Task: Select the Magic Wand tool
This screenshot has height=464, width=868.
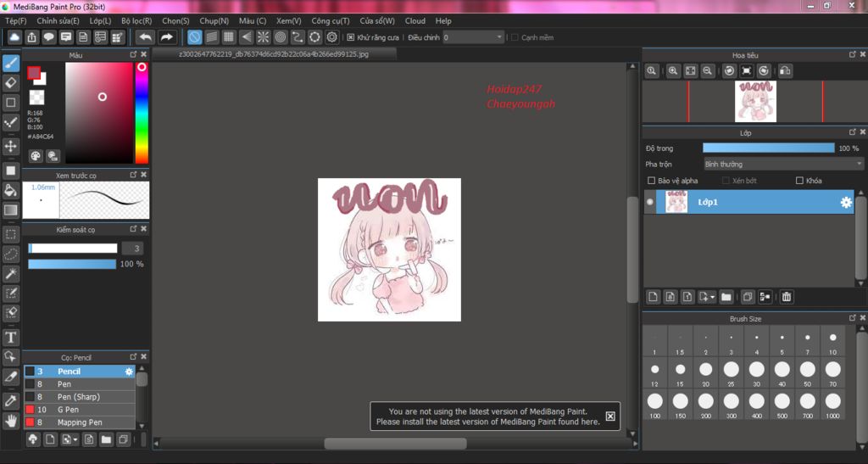Action: (11, 273)
